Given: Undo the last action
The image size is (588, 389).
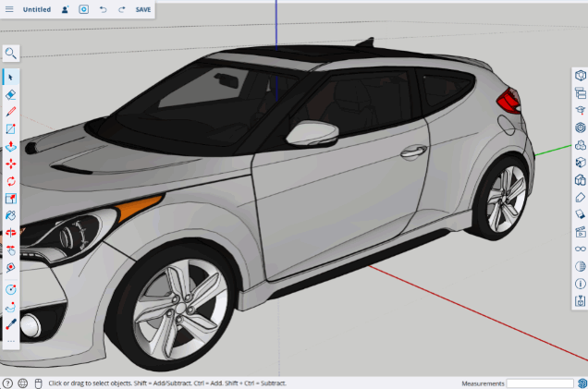Looking at the screenshot, I should [102, 9].
